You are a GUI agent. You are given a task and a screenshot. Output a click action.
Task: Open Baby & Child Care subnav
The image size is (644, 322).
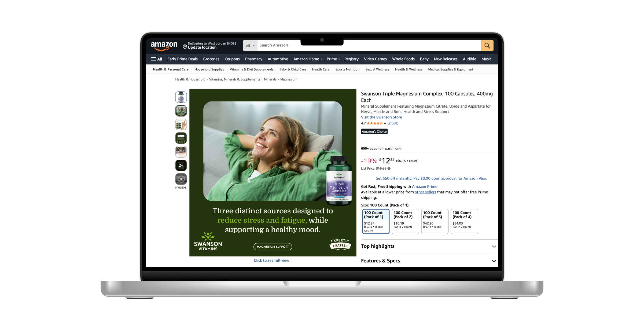click(293, 69)
